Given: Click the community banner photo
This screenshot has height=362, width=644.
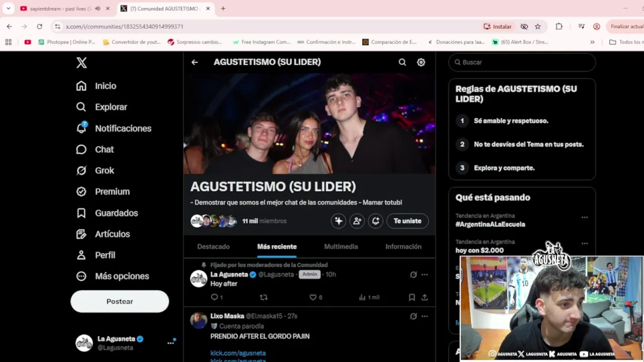Looking at the screenshot, I should coord(309,124).
